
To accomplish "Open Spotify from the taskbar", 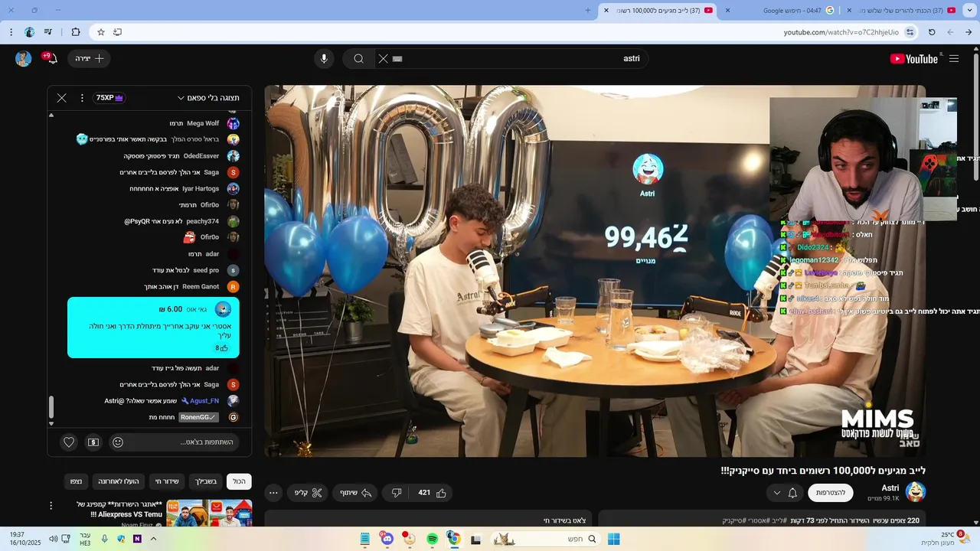I will point(432,539).
